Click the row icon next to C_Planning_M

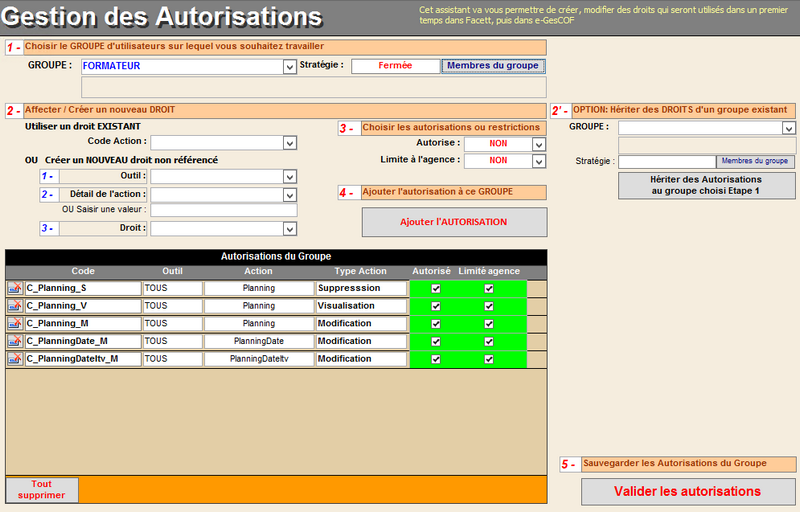tap(15, 323)
